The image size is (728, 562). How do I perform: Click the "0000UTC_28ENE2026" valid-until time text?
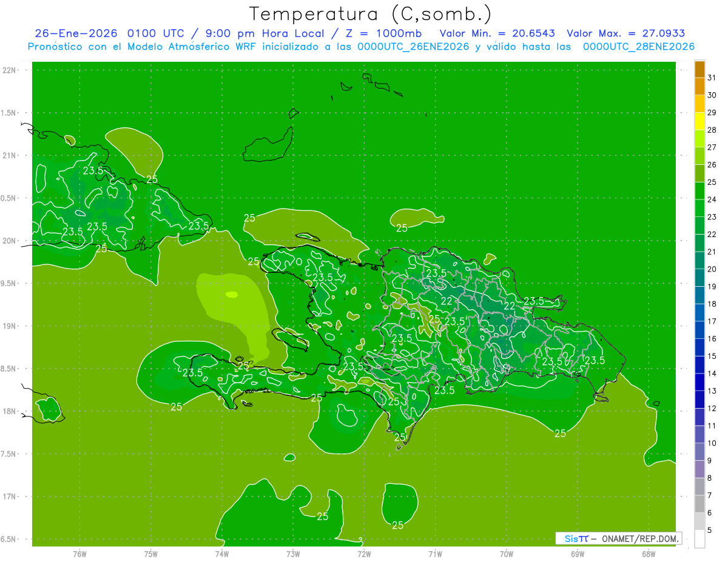pos(639,47)
